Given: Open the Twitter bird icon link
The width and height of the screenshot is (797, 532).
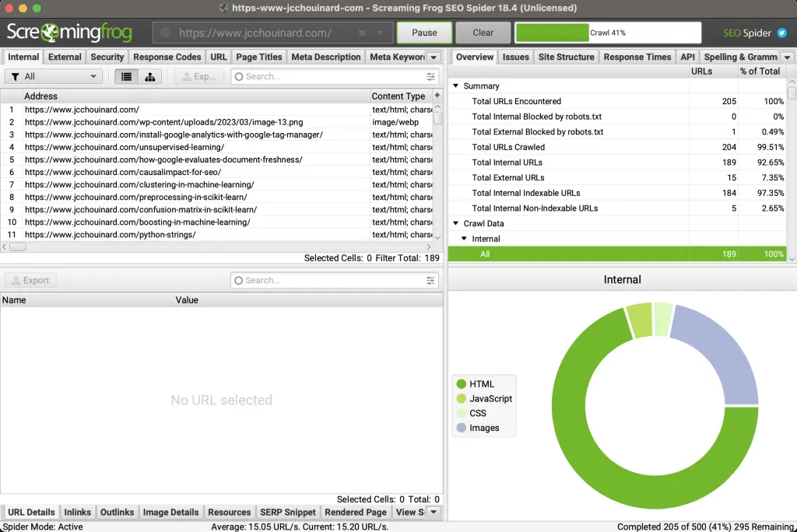Looking at the screenshot, I should click(781, 33).
